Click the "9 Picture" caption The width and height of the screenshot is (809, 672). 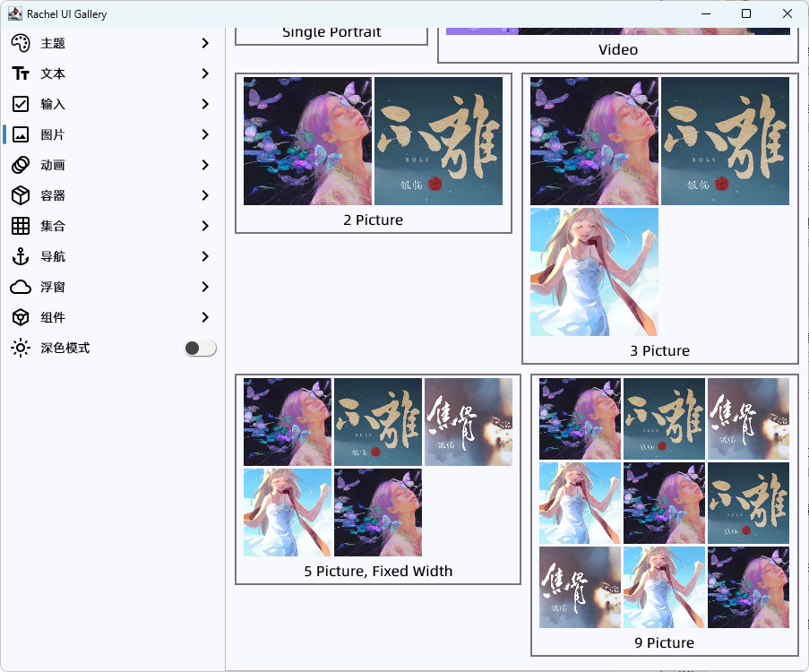point(665,643)
